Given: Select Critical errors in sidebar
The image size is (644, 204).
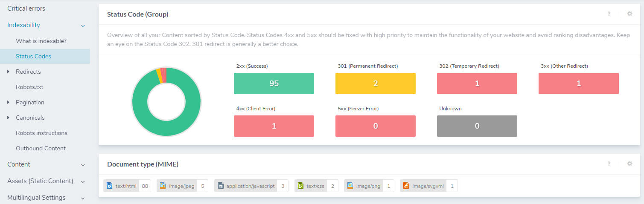Looking at the screenshot, I should coord(26,9).
